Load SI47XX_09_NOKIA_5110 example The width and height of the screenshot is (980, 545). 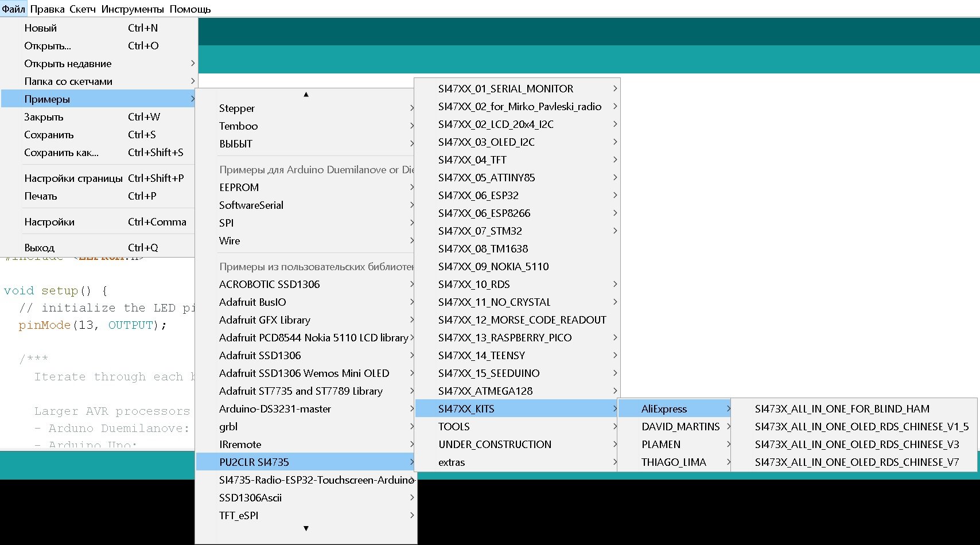pyautogui.click(x=517, y=267)
